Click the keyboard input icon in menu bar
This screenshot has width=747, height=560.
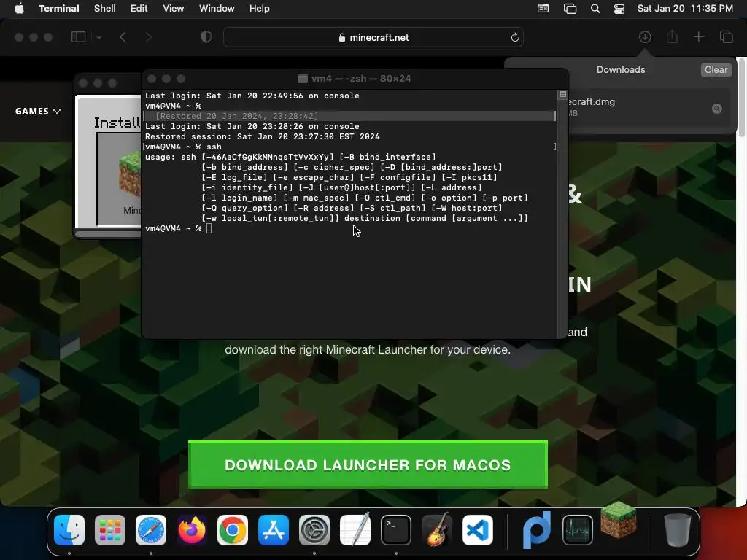coord(543,9)
